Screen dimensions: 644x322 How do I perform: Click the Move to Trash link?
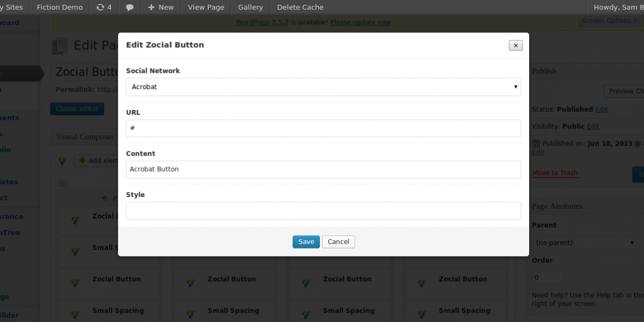click(x=555, y=173)
